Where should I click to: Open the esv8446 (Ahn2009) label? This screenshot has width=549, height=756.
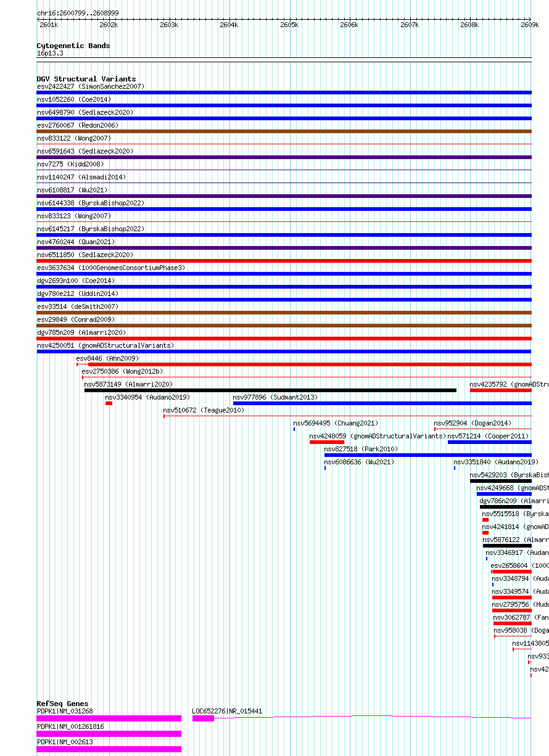[108, 358]
